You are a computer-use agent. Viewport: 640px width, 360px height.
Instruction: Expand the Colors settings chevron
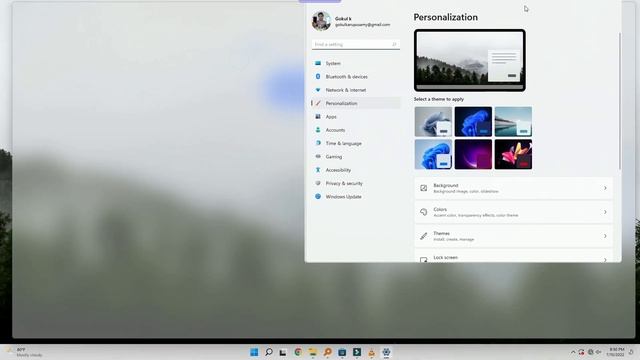tap(605, 212)
